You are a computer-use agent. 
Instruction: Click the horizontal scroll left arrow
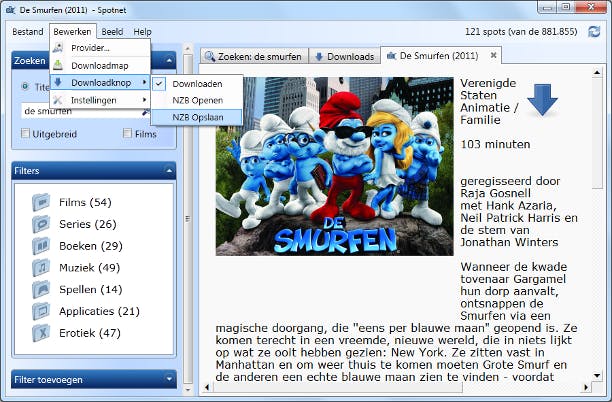(x=206, y=388)
